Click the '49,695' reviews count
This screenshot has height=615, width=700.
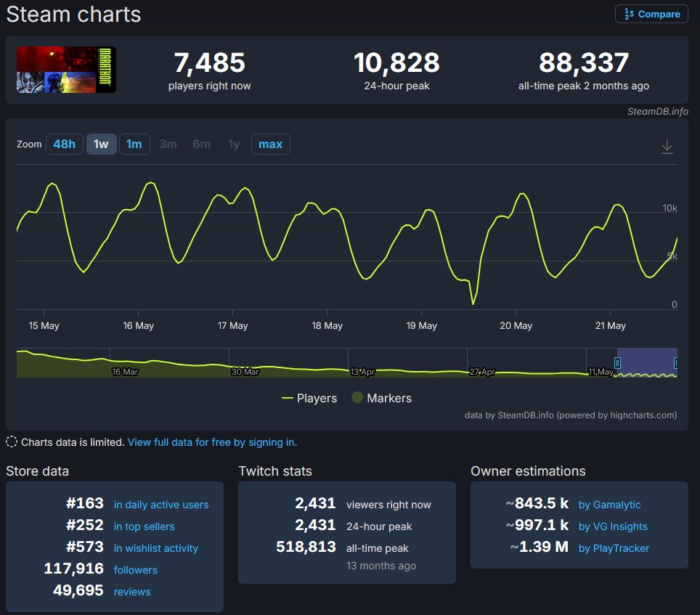click(x=78, y=590)
